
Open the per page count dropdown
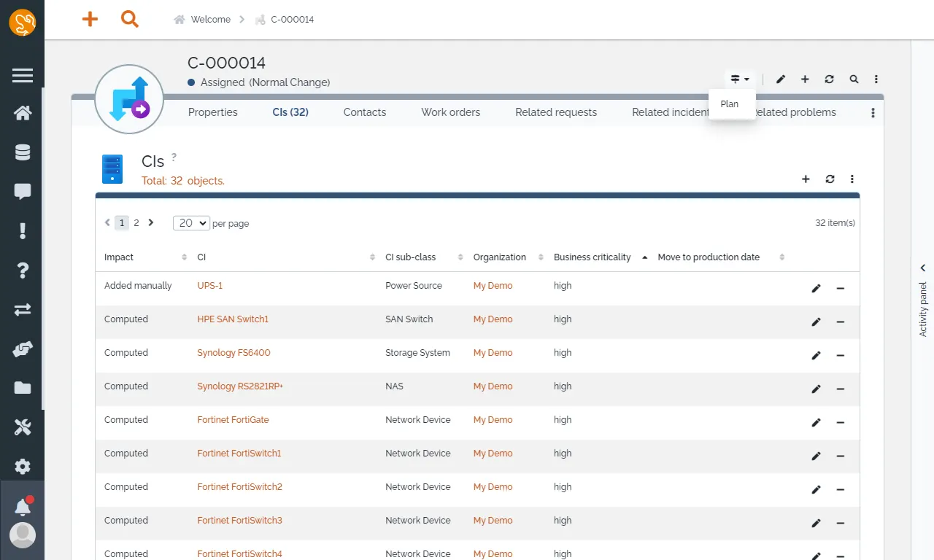191,223
